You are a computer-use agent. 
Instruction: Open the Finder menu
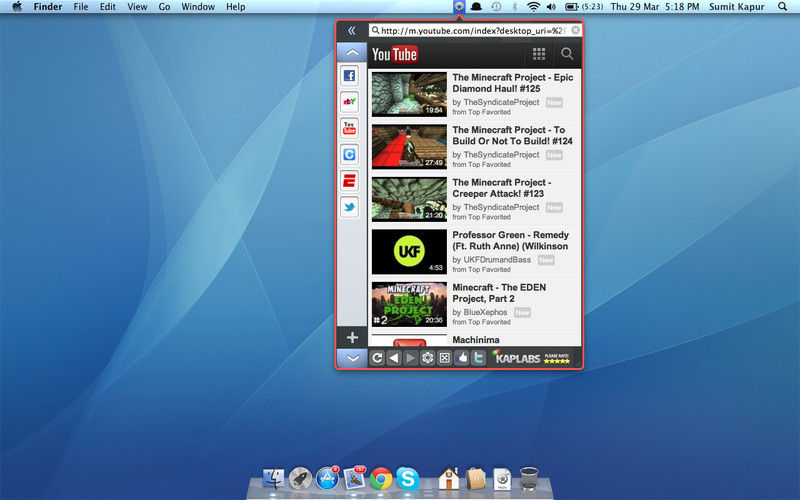pyautogui.click(x=48, y=7)
